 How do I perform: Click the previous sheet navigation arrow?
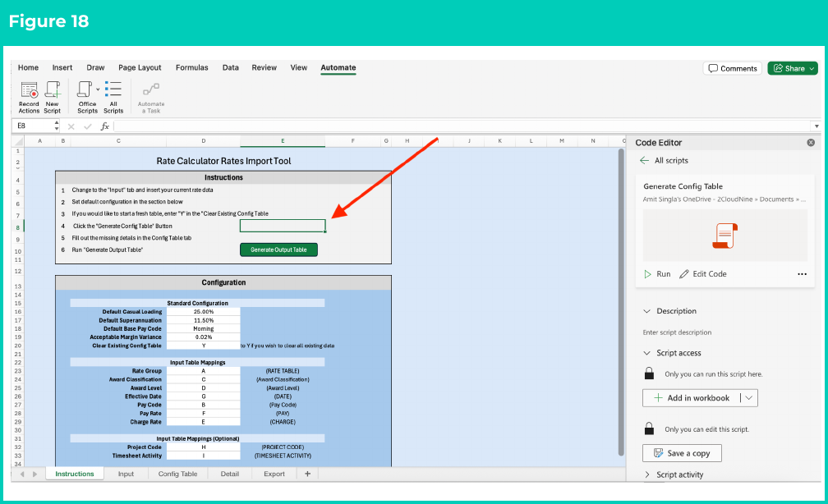[x=22, y=474]
